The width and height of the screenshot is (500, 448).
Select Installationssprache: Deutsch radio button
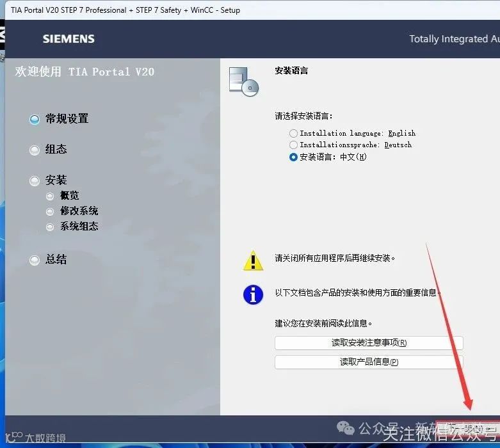coord(293,145)
